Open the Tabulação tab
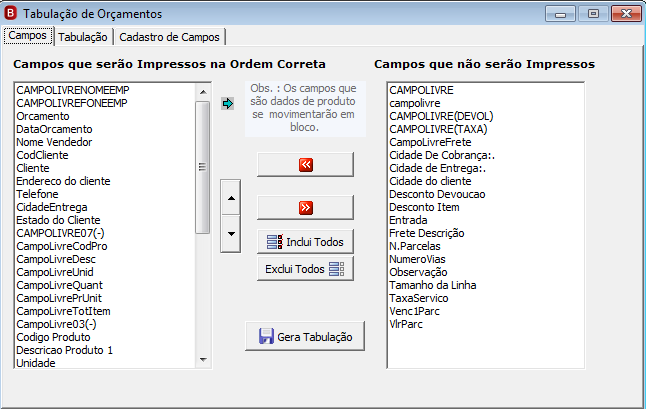This screenshot has height=409, width=646. tap(83, 37)
